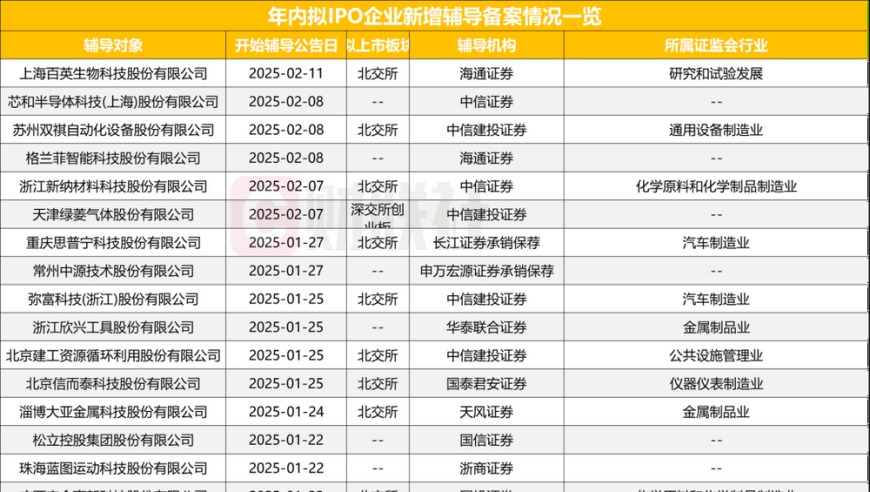Click company 浙江欣兴工具股份有限公司
This screenshot has width=870, height=492.
click(x=113, y=328)
